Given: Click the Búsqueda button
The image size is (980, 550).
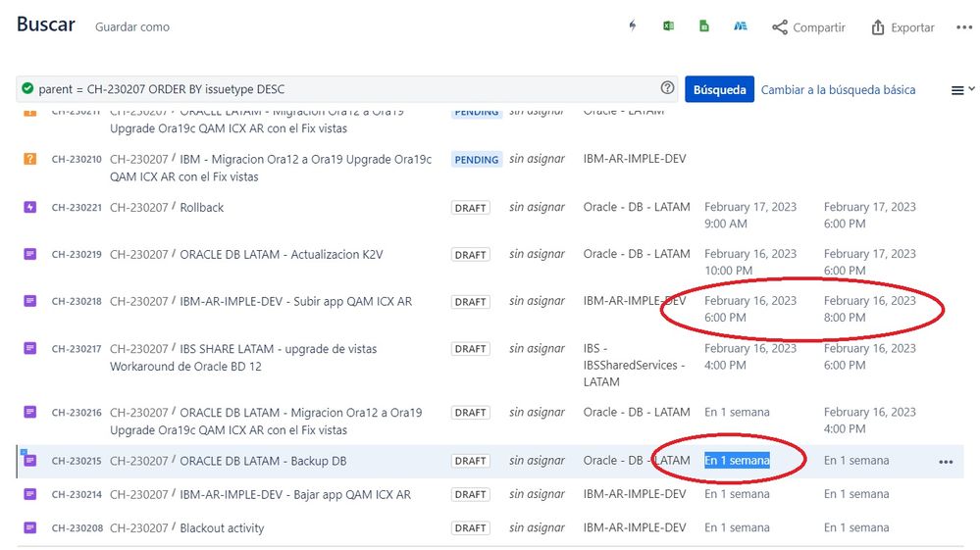Looking at the screenshot, I should 719,89.
